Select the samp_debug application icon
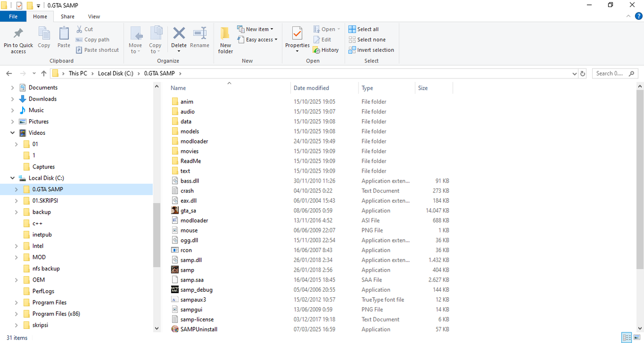This screenshot has height=343, width=644. (175, 290)
